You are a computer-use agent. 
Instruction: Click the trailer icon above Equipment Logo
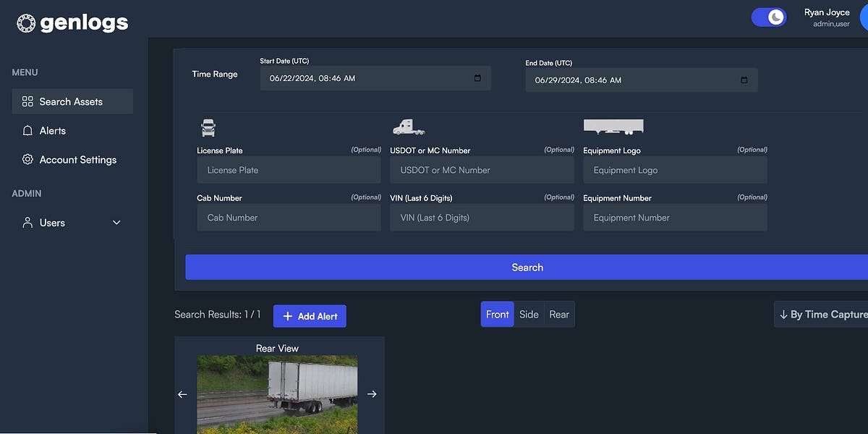[613, 126]
